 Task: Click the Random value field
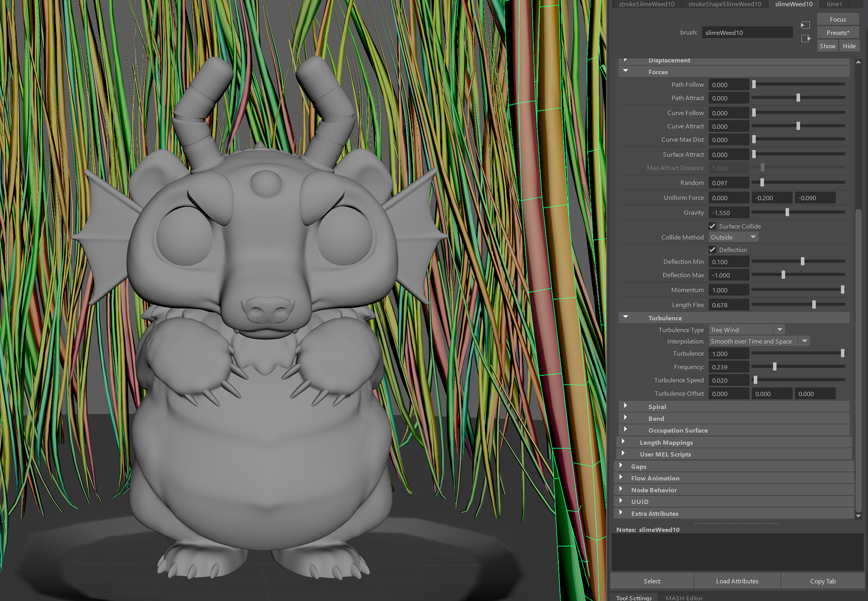coord(729,183)
